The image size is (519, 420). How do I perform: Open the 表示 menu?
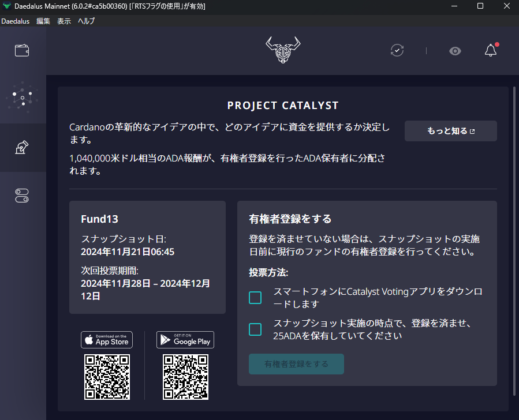(64, 21)
